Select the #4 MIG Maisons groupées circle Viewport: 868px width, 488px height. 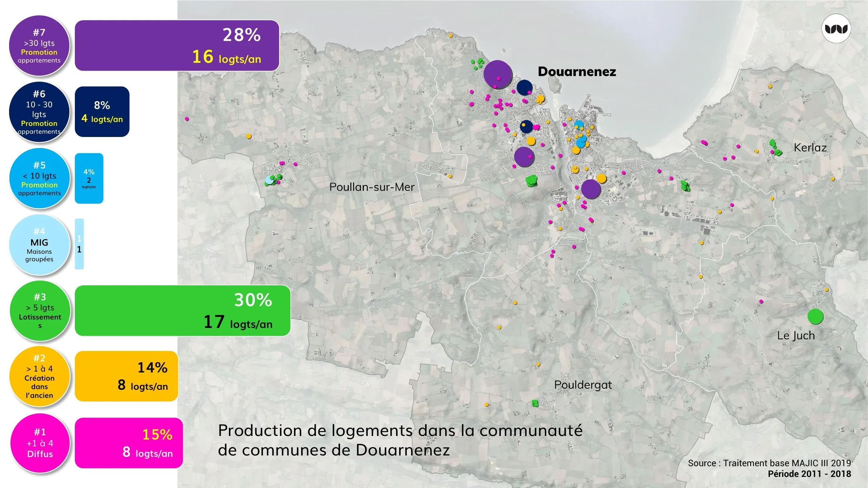(x=39, y=244)
